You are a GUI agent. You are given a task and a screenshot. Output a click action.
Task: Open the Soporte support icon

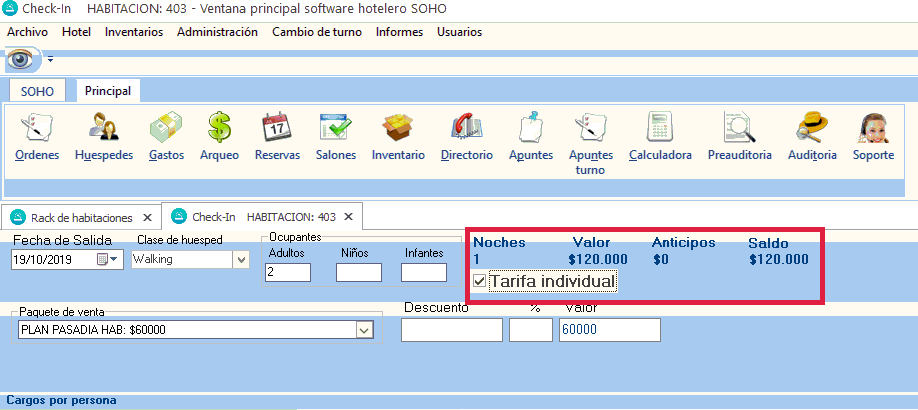click(x=873, y=137)
